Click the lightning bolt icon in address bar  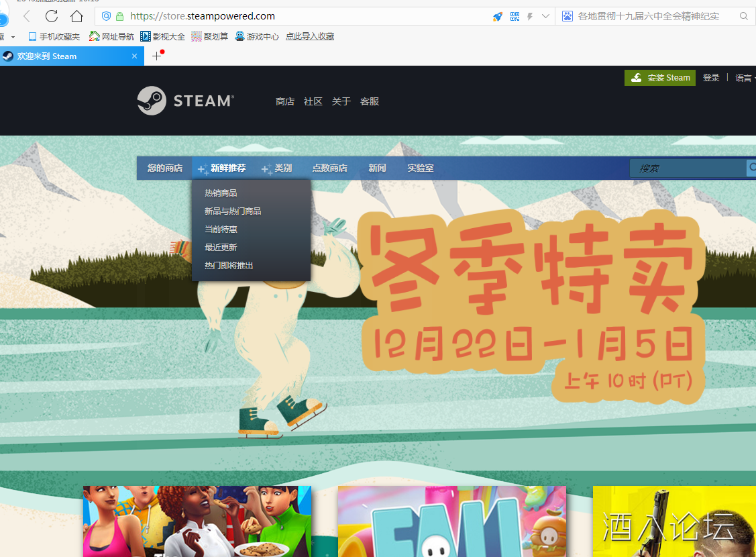click(530, 17)
